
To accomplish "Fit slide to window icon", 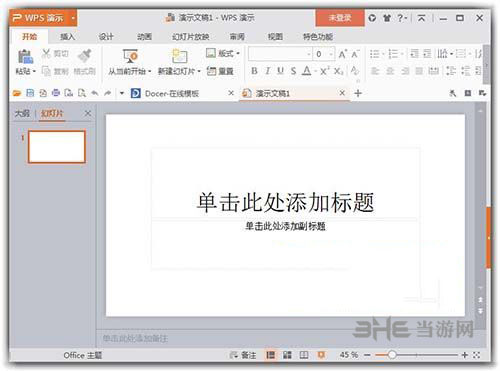I will [477, 355].
